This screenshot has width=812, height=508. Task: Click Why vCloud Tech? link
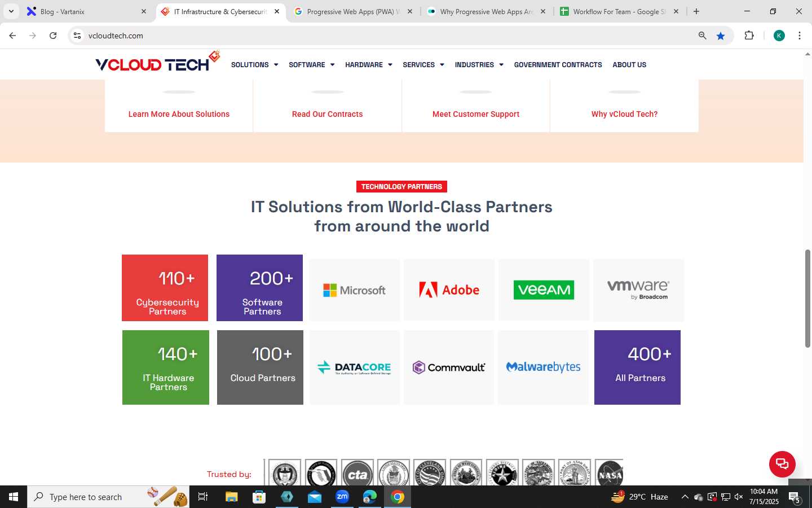pos(624,114)
